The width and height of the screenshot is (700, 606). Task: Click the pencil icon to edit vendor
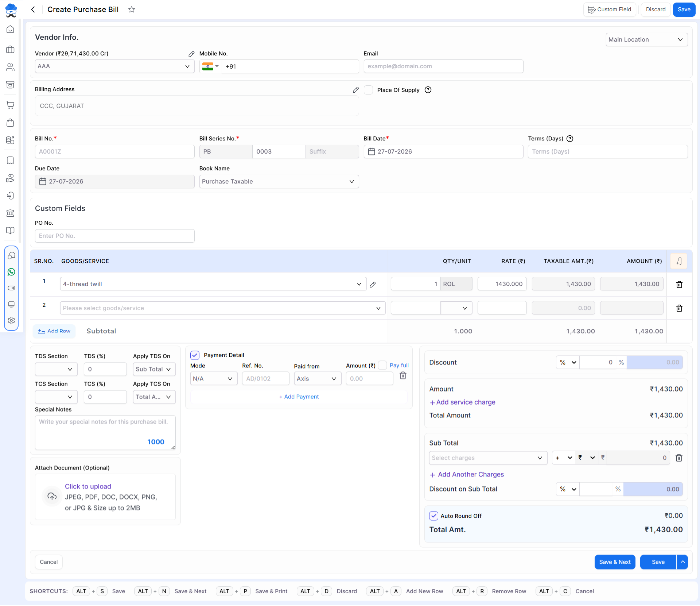click(191, 54)
